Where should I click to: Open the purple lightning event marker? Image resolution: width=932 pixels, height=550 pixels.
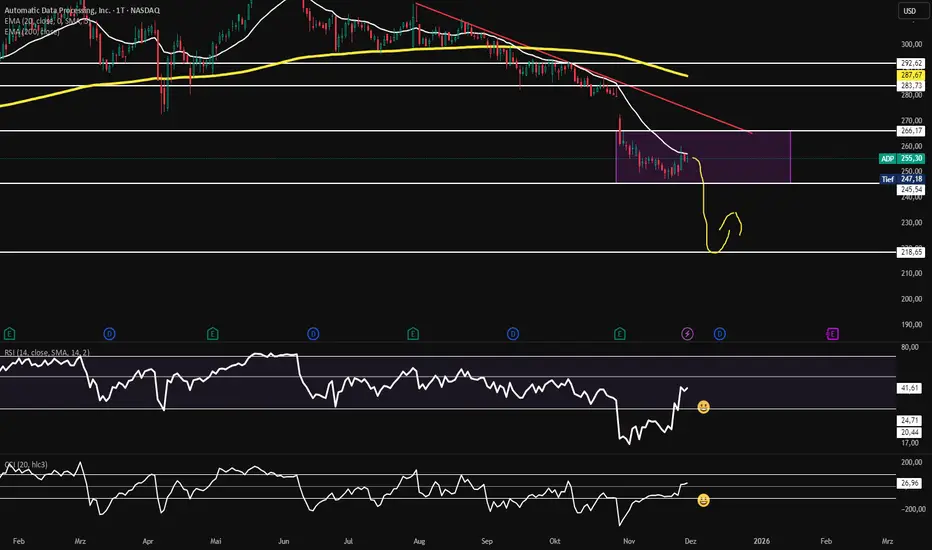pos(687,334)
